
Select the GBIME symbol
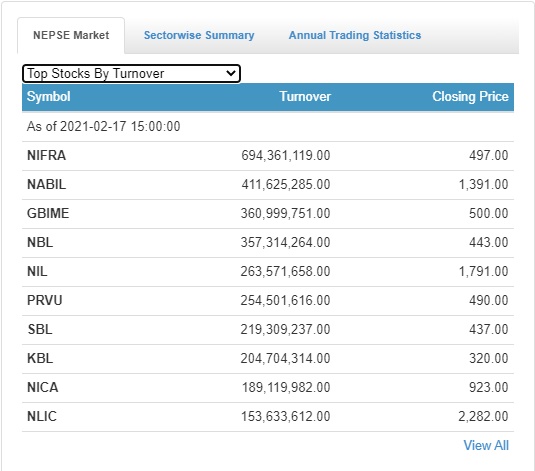[48, 213]
